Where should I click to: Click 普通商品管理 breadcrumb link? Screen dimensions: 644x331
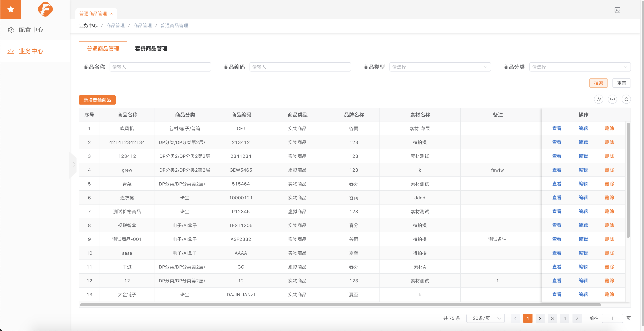click(x=174, y=26)
